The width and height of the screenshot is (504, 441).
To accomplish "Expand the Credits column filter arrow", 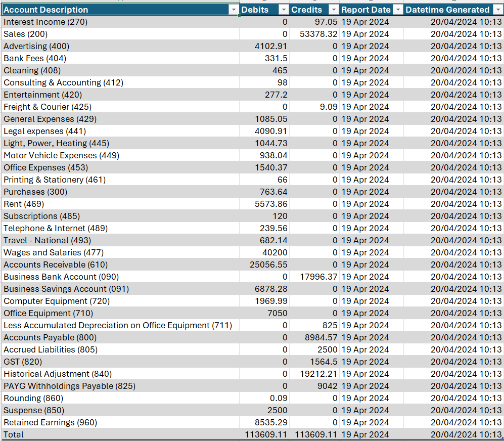I will click(x=334, y=10).
